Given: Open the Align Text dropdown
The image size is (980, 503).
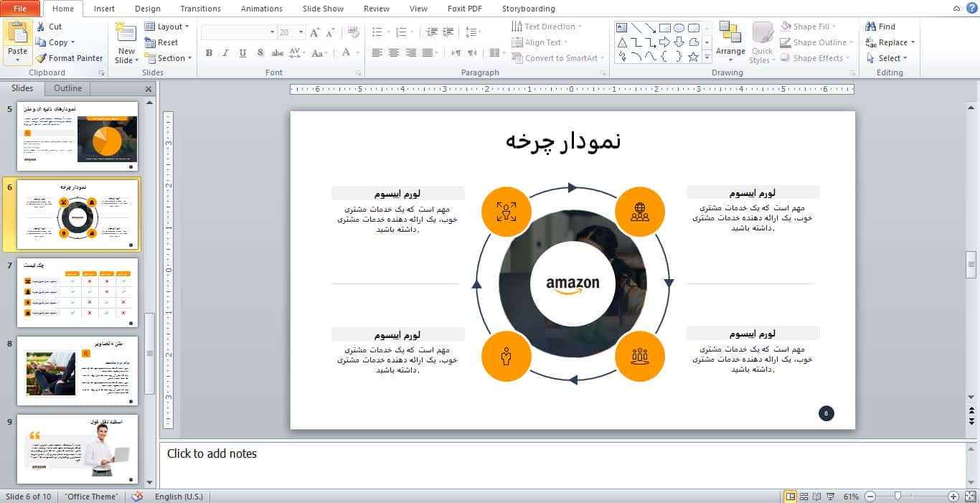Looking at the screenshot, I should [541, 42].
